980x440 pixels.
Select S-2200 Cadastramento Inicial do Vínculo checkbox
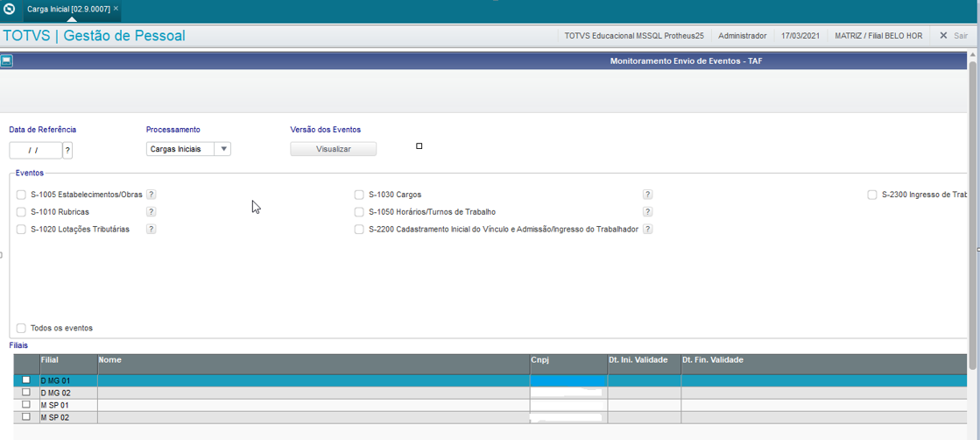(359, 229)
